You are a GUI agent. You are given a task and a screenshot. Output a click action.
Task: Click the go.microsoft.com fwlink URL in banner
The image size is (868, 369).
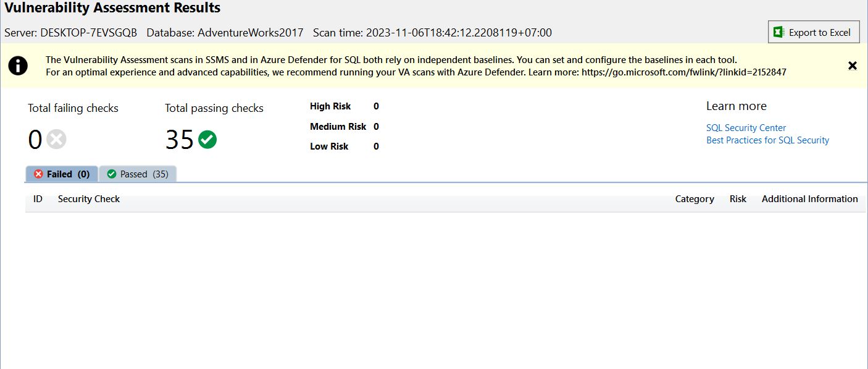point(684,72)
